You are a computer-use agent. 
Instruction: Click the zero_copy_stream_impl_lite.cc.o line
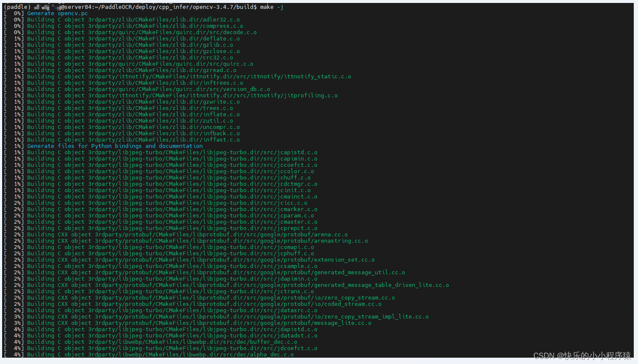point(216,316)
